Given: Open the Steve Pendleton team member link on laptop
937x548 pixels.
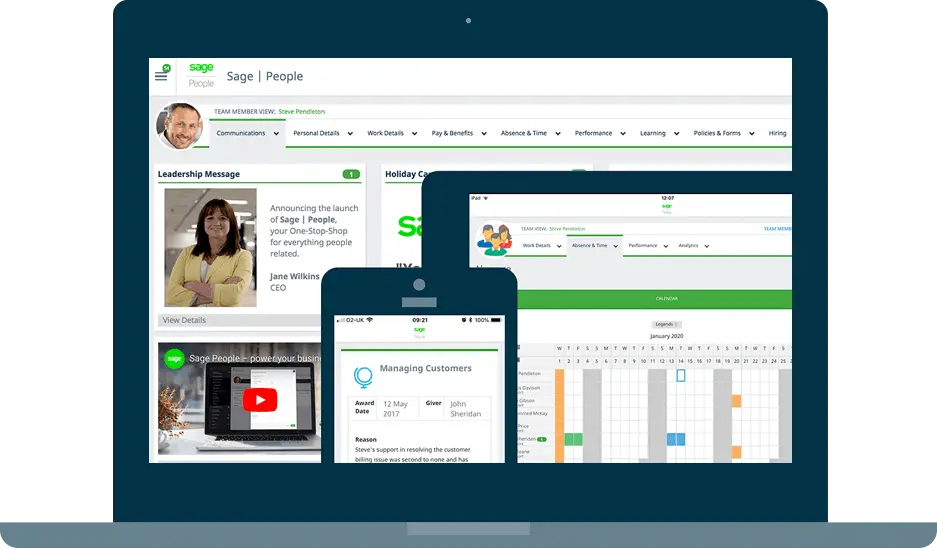Looking at the screenshot, I should [302, 112].
